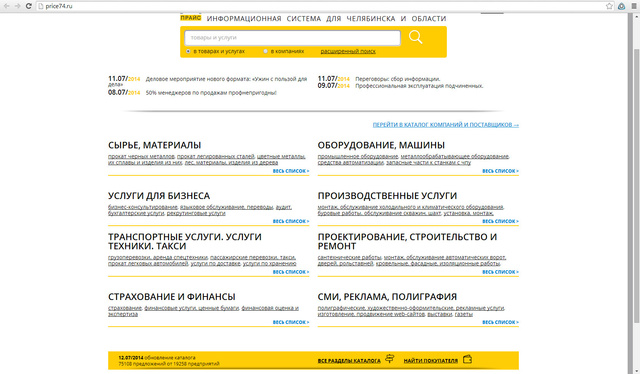Viewport: 640px width, 374px height.
Task: Select the 'в компаниях' radio button
Action: (x=265, y=51)
